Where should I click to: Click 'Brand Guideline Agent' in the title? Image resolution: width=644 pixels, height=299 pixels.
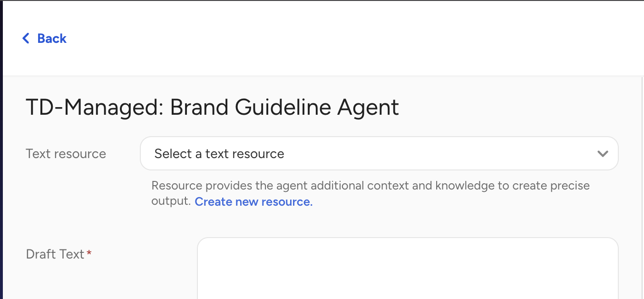[x=284, y=108]
